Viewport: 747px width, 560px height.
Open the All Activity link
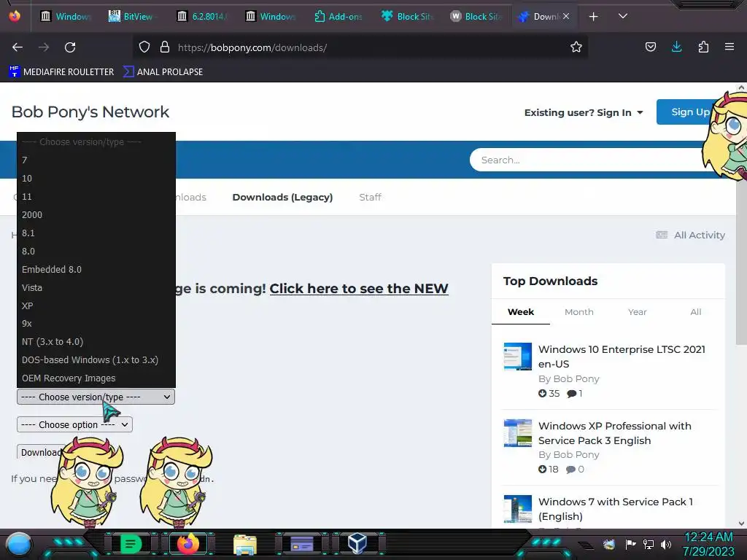(x=690, y=235)
